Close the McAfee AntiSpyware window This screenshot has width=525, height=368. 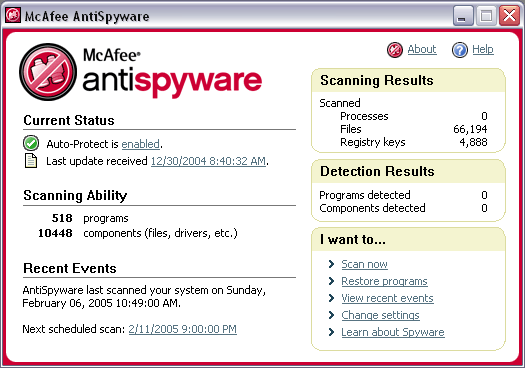[509, 15]
